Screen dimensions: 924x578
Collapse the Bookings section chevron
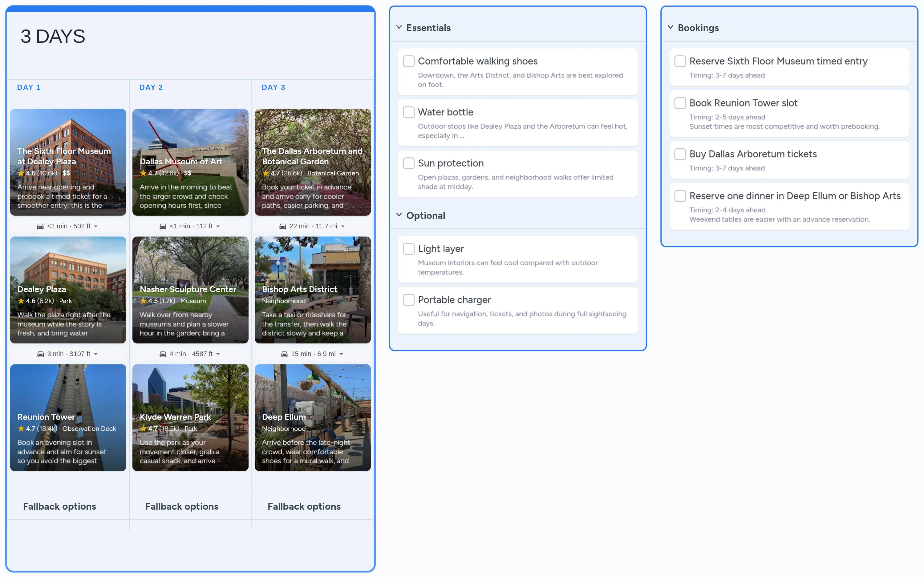pyautogui.click(x=671, y=27)
